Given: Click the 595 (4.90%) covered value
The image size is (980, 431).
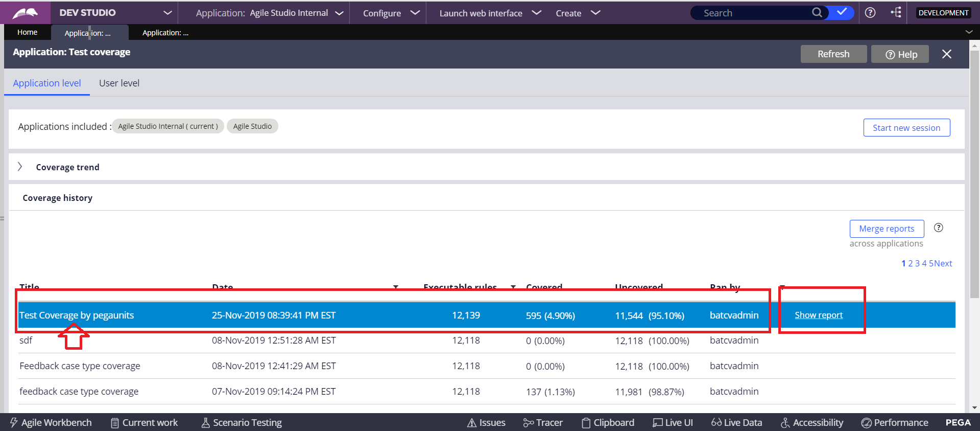Looking at the screenshot, I should pyautogui.click(x=551, y=315).
